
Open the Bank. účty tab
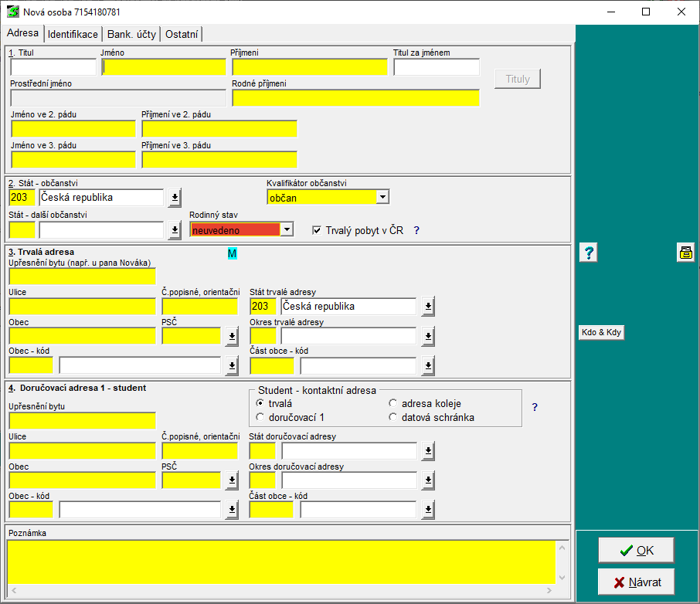point(131,34)
